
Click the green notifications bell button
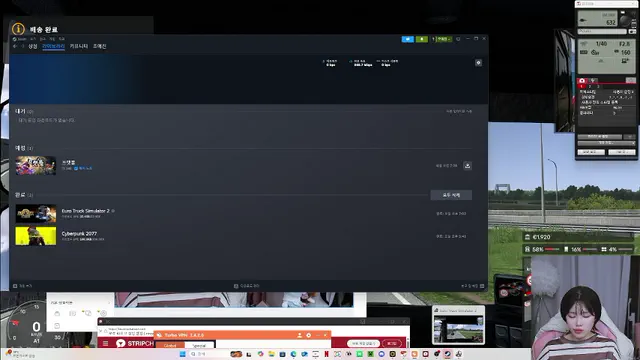point(422,39)
